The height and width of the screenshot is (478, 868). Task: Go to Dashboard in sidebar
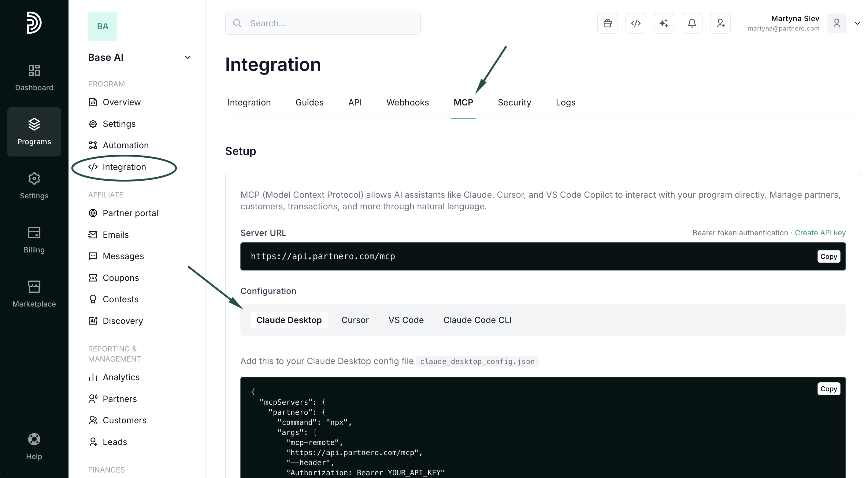34,78
